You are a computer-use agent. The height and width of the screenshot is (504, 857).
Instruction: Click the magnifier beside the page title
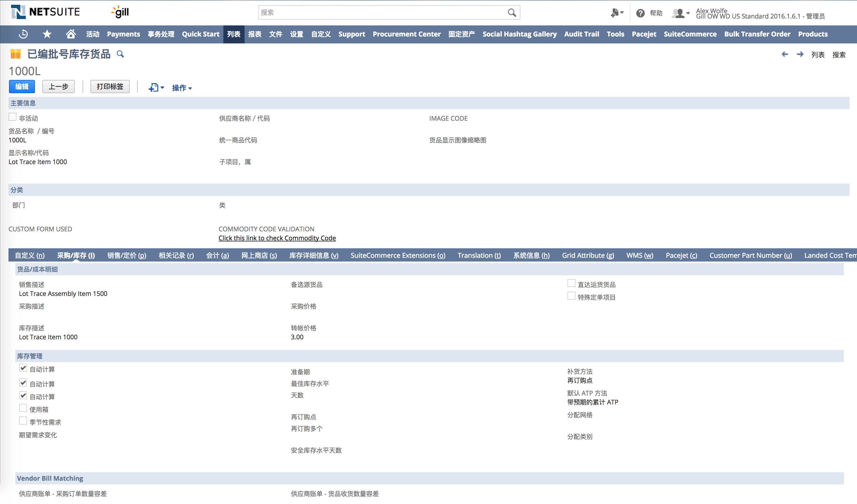120,54
